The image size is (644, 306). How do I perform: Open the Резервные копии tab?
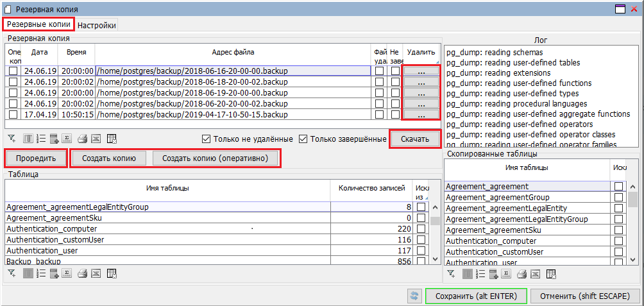pos(38,24)
